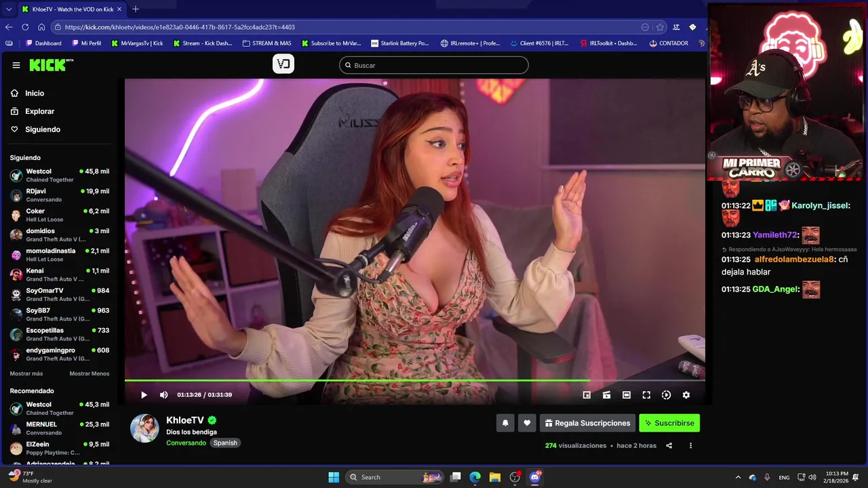Open the CONTADOR bookmark

(x=669, y=43)
